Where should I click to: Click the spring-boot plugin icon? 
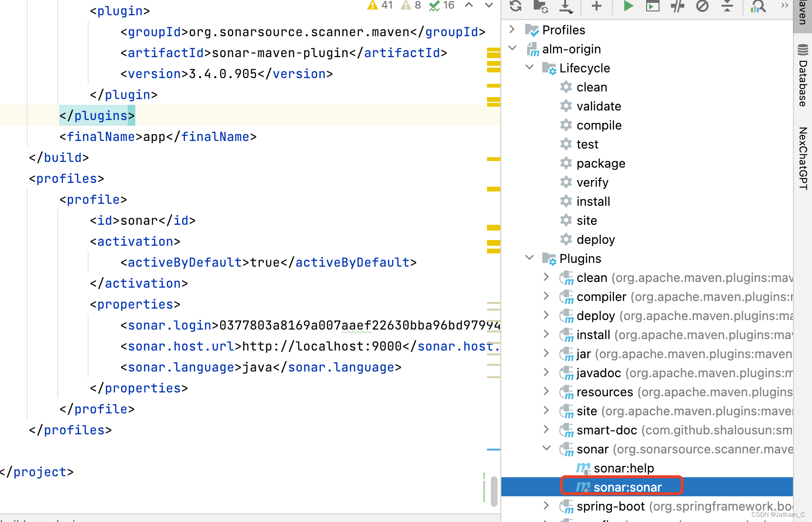(x=567, y=506)
